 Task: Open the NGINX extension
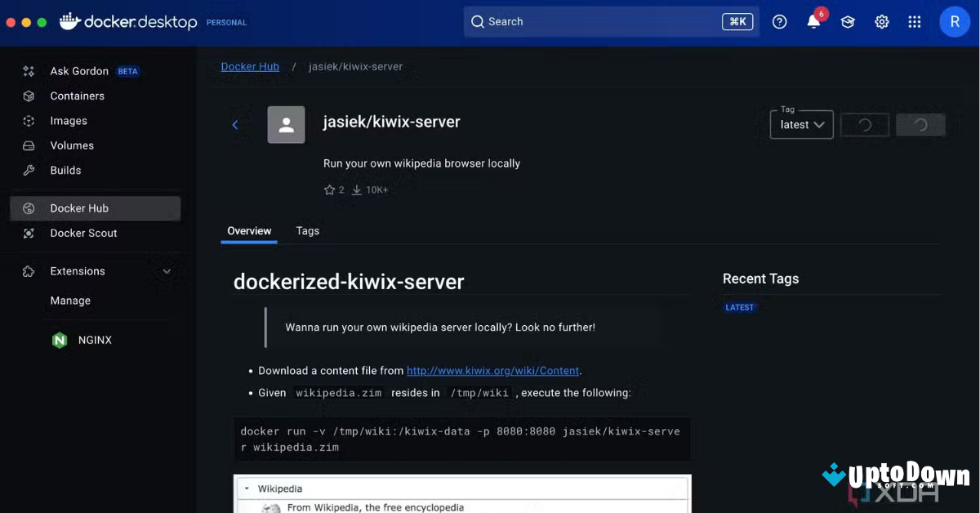click(95, 340)
